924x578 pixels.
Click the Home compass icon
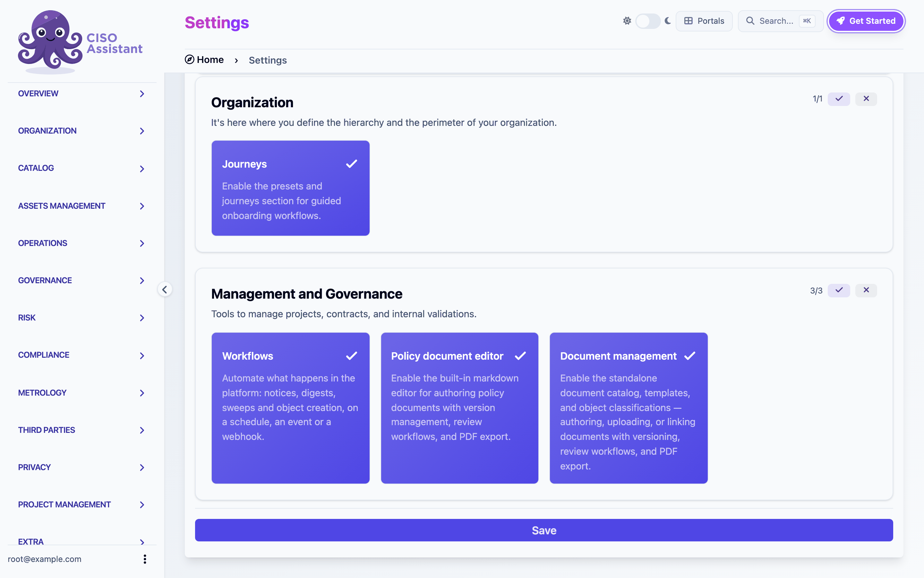pyautogui.click(x=189, y=59)
